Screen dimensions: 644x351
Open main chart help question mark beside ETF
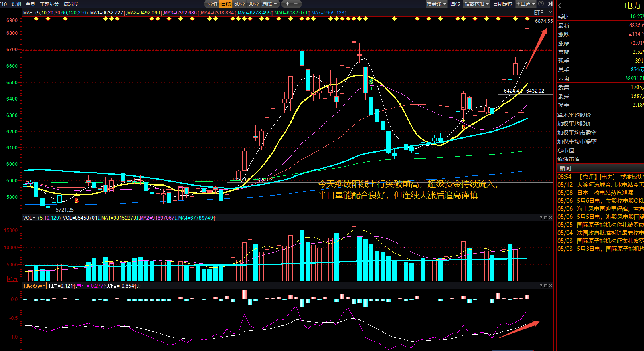(x=550, y=13)
